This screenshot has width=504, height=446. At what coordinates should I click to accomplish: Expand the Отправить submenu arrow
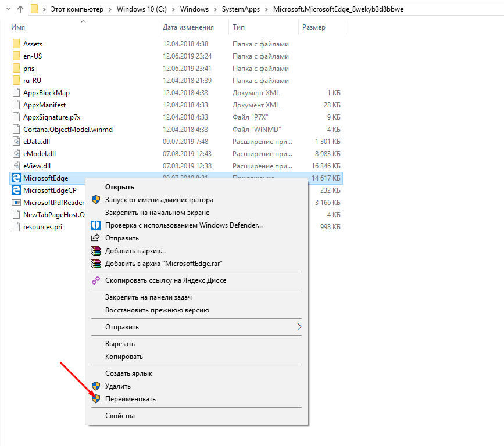[x=299, y=326]
